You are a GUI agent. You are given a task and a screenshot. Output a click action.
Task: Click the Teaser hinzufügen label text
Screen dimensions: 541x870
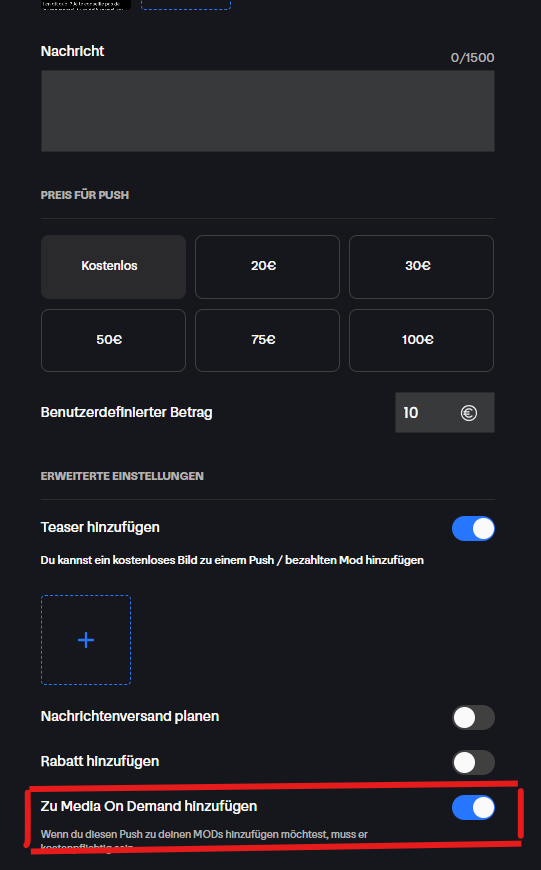pyautogui.click(x=100, y=527)
